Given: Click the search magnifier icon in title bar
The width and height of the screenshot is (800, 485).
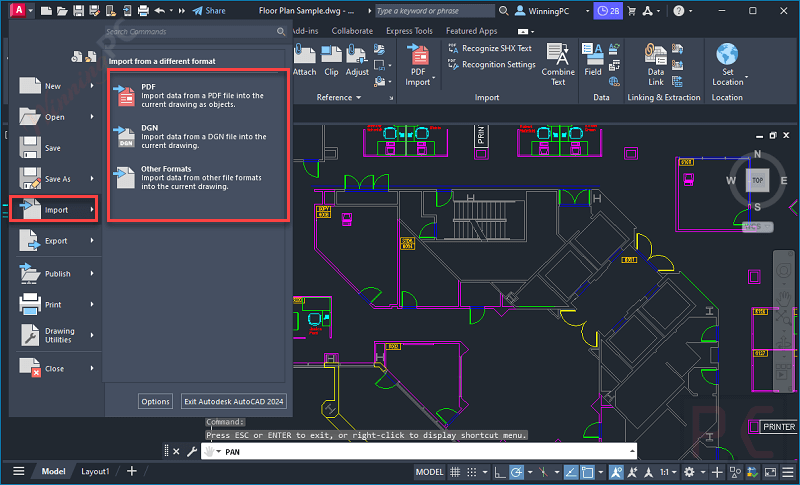Looking at the screenshot, I should coord(504,11).
